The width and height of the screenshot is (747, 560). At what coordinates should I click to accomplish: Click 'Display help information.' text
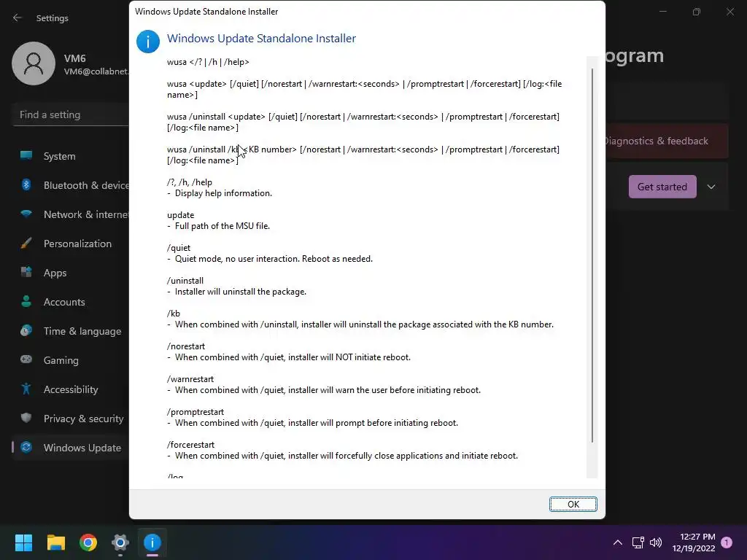(223, 193)
